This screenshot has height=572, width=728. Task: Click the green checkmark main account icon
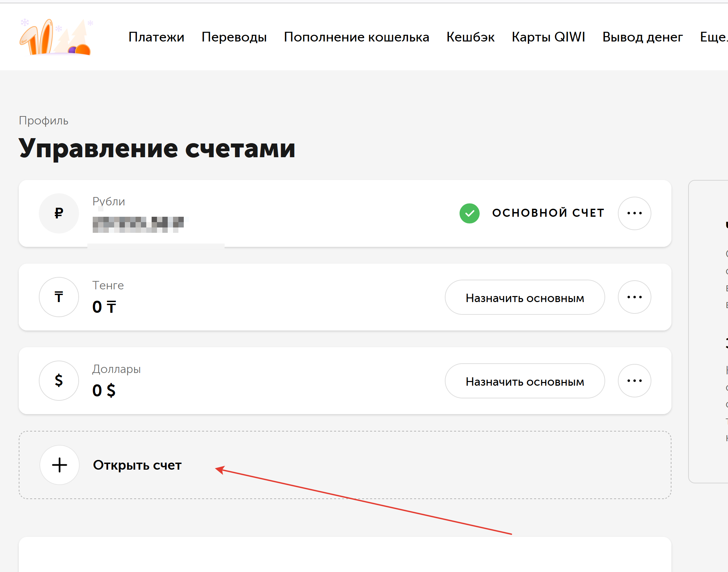pyautogui.click(x=469, y=213)
